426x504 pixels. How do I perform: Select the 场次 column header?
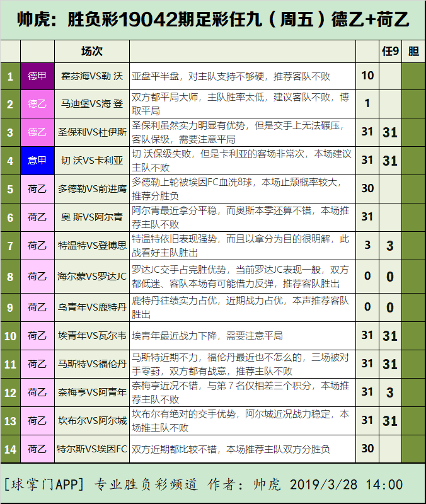click(x=92, y=52)
